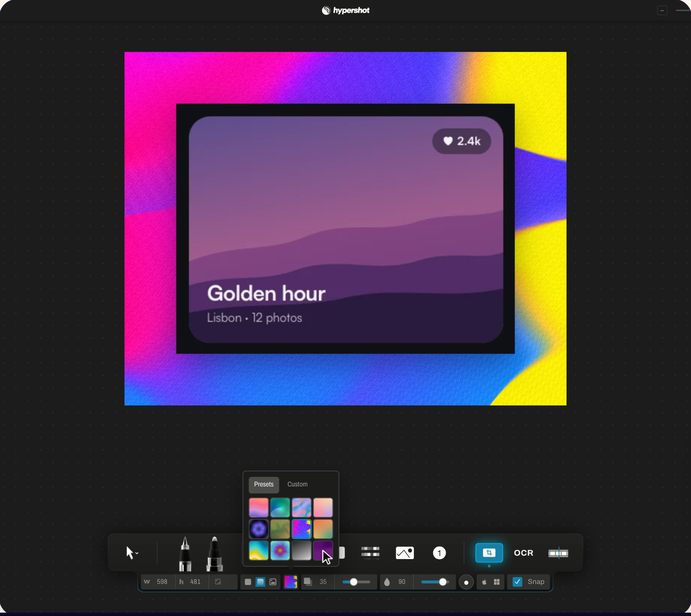Pick the peach-to-pink soft gradient preset
The width and height of the screenshot is (691, 616).
323,508
